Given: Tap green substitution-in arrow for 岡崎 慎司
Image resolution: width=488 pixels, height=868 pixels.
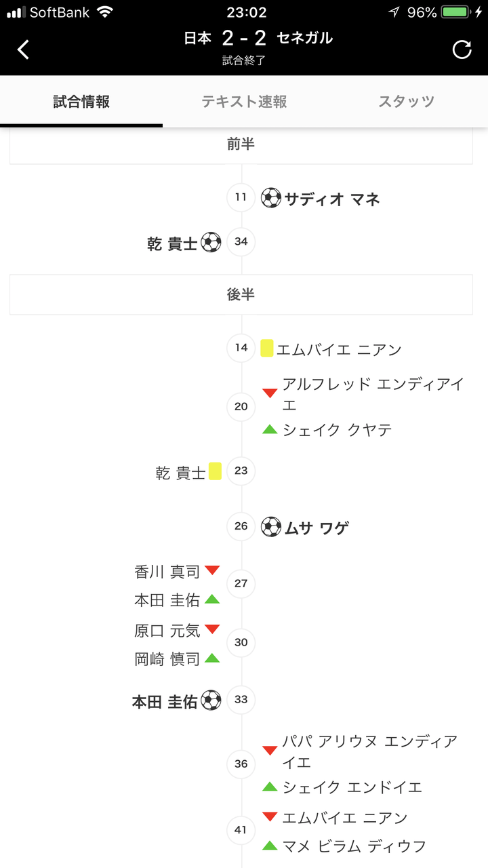Looking at the screenshot, I should pos(212,658).
